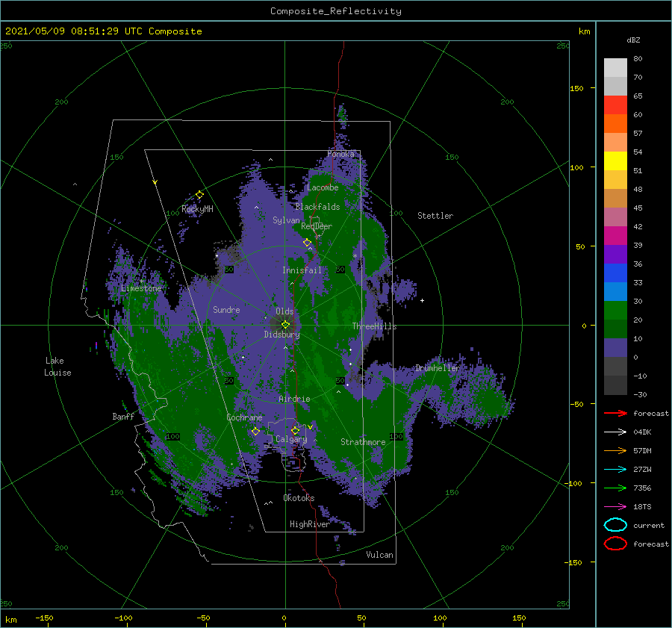Click the cyan 'current' ellipse legend icon
The width and height of the screenshot is (672, 628).
(615, 525)
